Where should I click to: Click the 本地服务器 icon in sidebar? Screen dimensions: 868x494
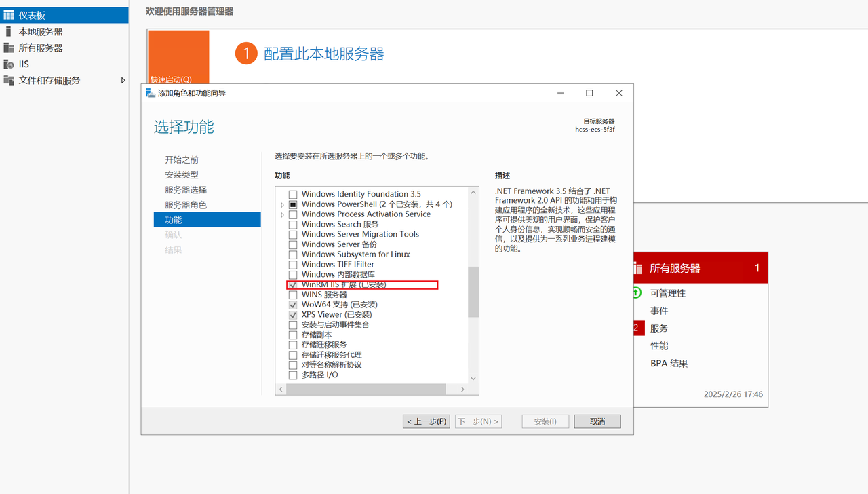[9, 31]
